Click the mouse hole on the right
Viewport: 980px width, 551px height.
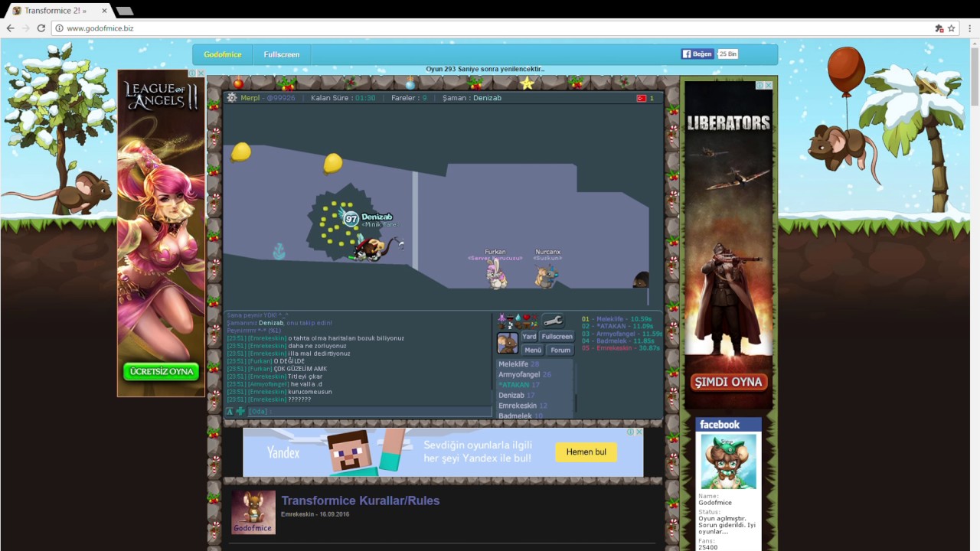pos(642,279)
